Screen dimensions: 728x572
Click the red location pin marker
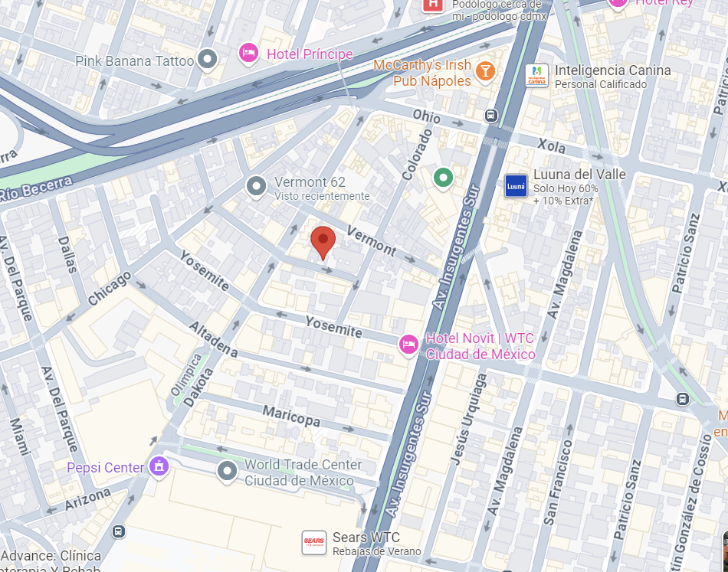pyautogui.click(x=323, y=243)
